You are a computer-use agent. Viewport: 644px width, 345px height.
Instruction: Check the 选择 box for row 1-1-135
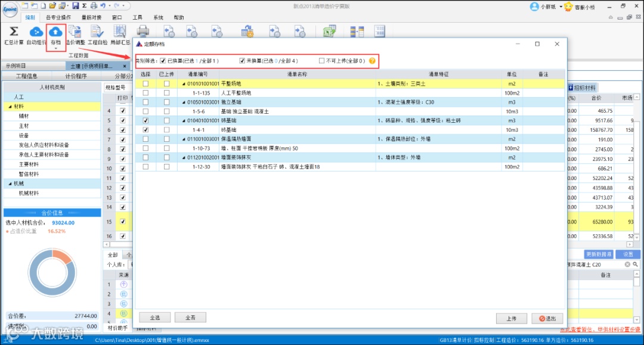(x=145, y=93)
